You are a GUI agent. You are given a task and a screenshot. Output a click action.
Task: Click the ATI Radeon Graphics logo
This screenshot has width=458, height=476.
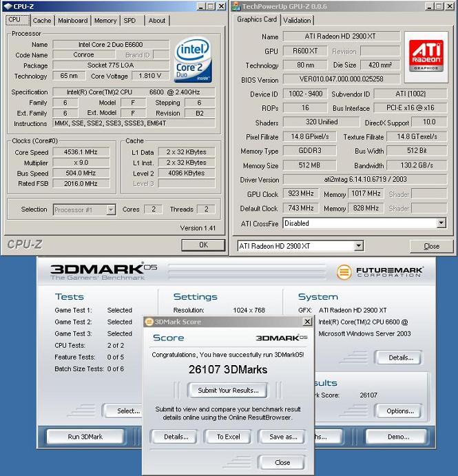click(x=426, y=56)
